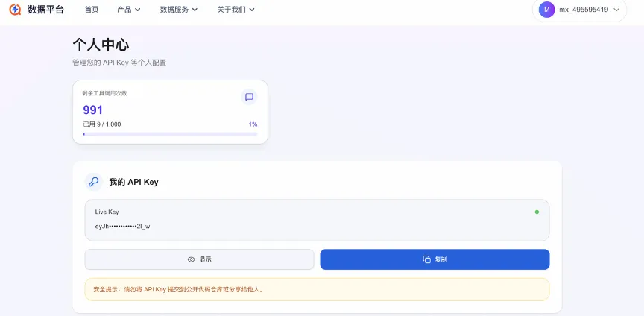Open the 产品 dropdown menu
The image size is (644, 316).
click(128, 10)
